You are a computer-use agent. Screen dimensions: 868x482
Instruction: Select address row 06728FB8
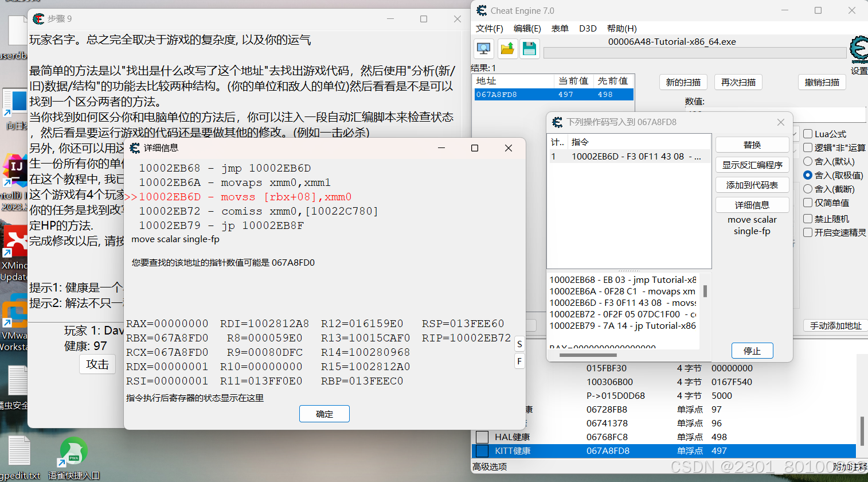(664, 410)
